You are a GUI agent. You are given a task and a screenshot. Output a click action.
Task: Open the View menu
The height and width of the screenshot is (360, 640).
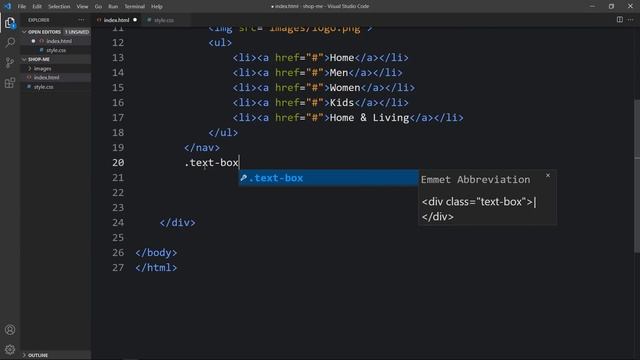coord(82,6)
